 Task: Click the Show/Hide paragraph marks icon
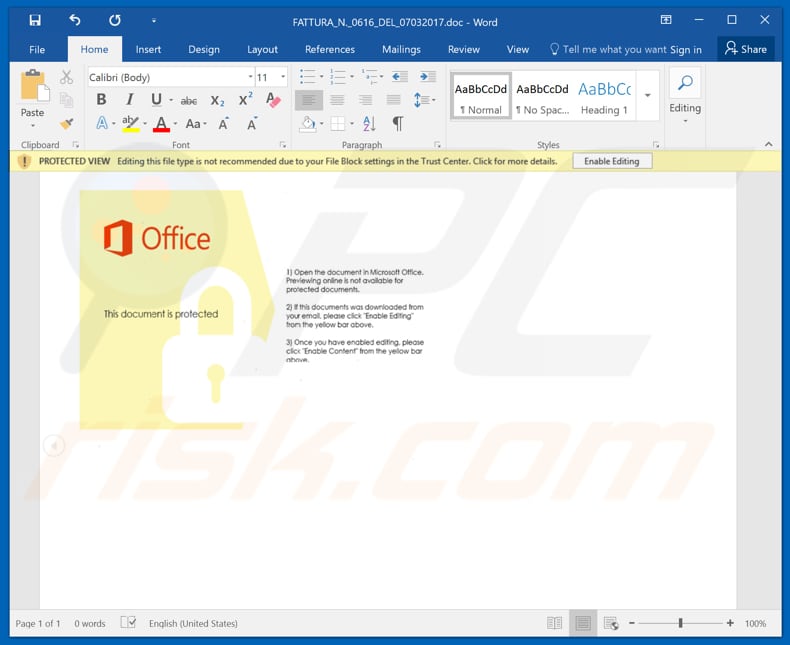click(398, 123)
